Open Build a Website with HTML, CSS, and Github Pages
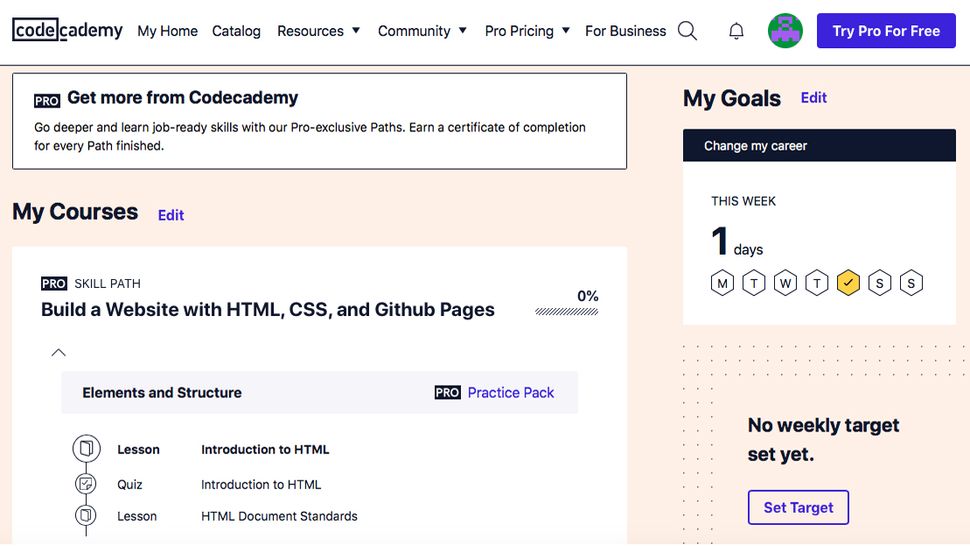The image size is (970, 546). (x=268, y=309)
